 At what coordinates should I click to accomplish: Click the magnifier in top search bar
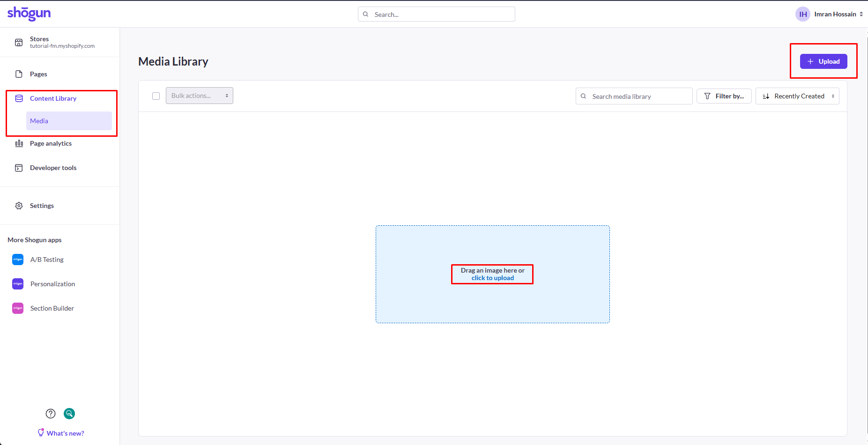pyautogui.click(x=366, y=14)
